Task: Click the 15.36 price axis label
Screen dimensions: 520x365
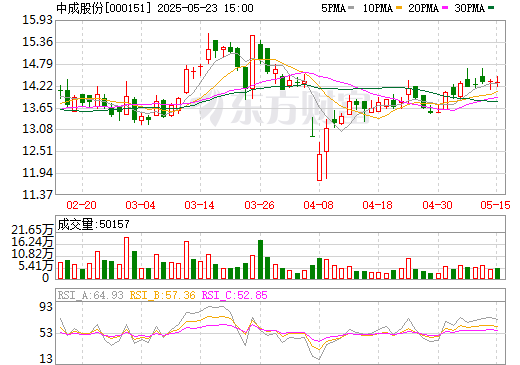Action: (x=38, y=42)
